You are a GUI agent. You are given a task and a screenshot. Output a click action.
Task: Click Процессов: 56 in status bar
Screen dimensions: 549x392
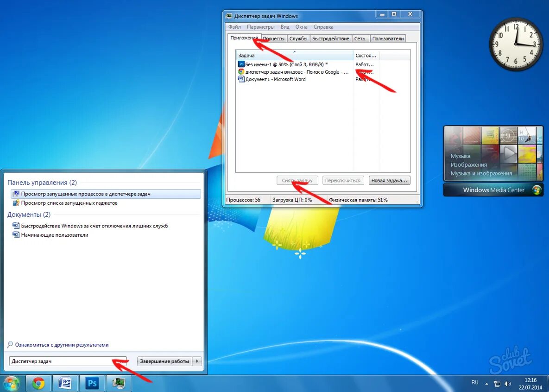(x=243, y=200)
